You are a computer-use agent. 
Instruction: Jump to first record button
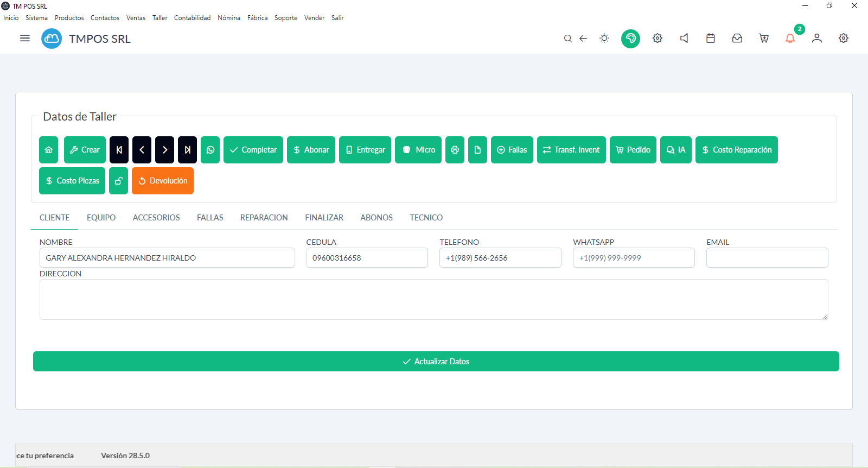tap(119, 150)
